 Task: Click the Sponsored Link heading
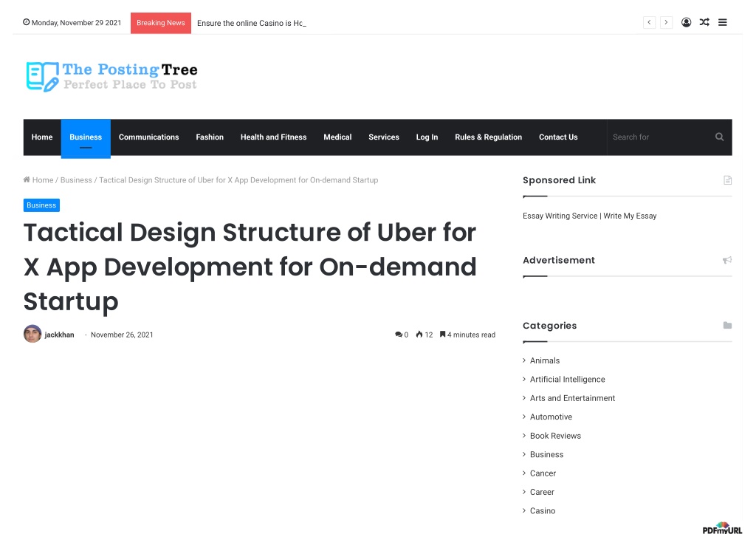[560, 180]
